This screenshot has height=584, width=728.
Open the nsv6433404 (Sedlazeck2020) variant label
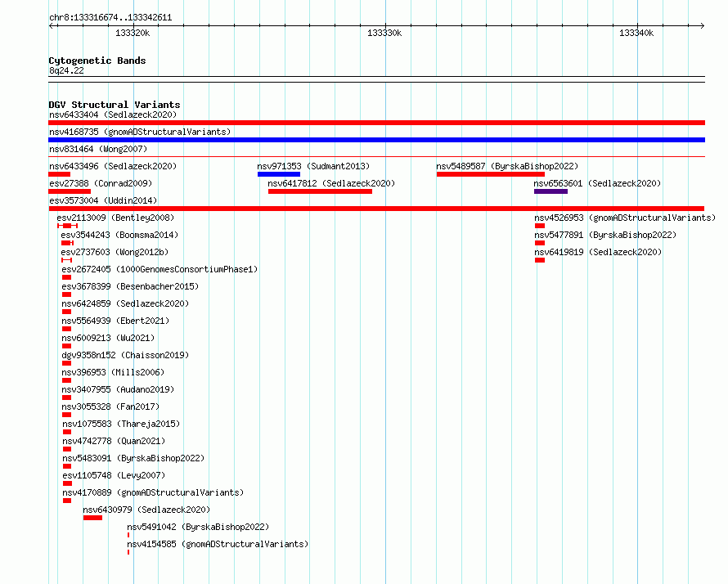click(x=113, y=115)
